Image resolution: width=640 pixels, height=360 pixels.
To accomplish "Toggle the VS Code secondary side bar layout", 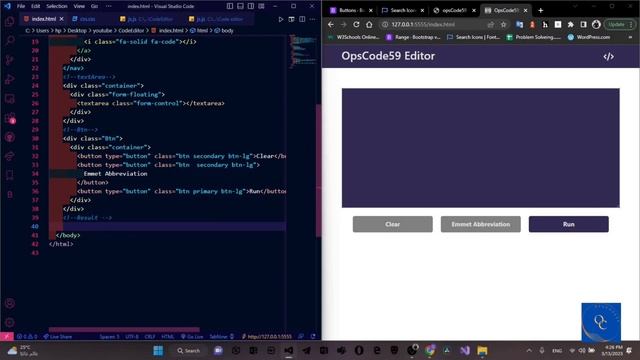I will (251, 6).
